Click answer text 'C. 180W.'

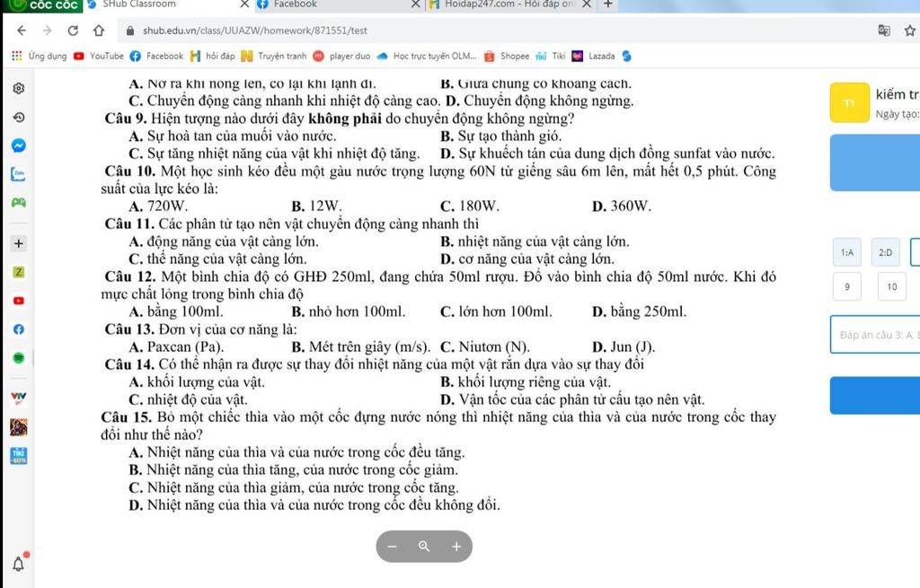click(x=469, y=206)
